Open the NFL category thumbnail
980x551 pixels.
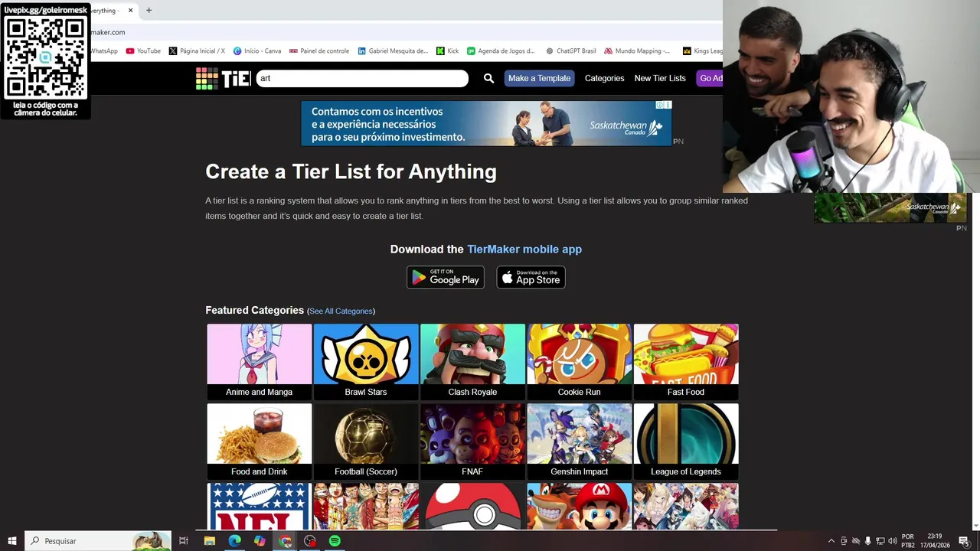[260, 506]
